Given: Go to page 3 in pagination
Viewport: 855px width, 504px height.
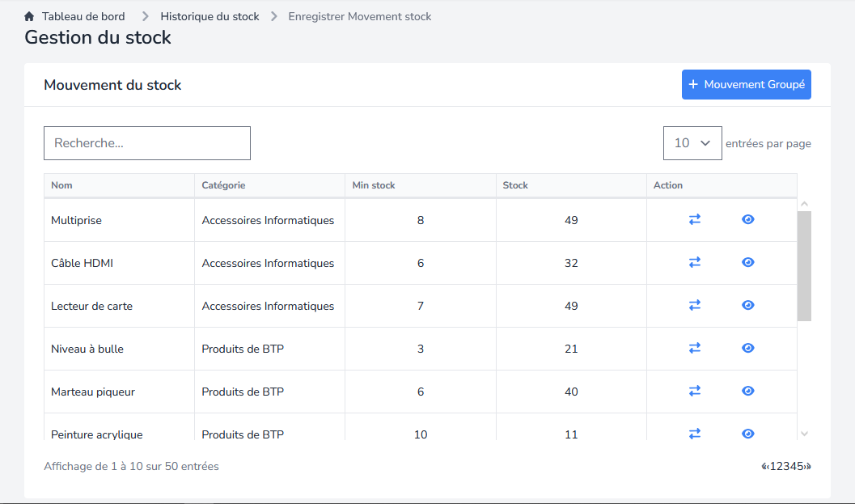Looking at the screenshot, I should tap(785, 466).
